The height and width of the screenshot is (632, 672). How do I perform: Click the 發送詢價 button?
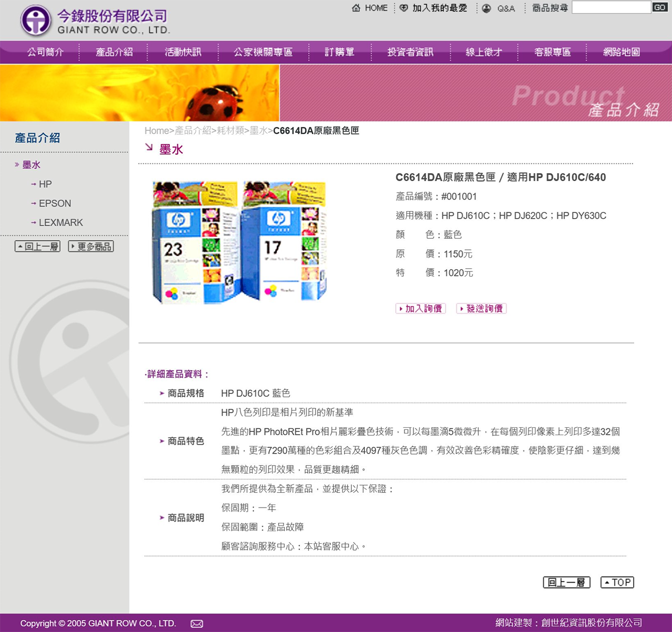[x=481, y=309]
